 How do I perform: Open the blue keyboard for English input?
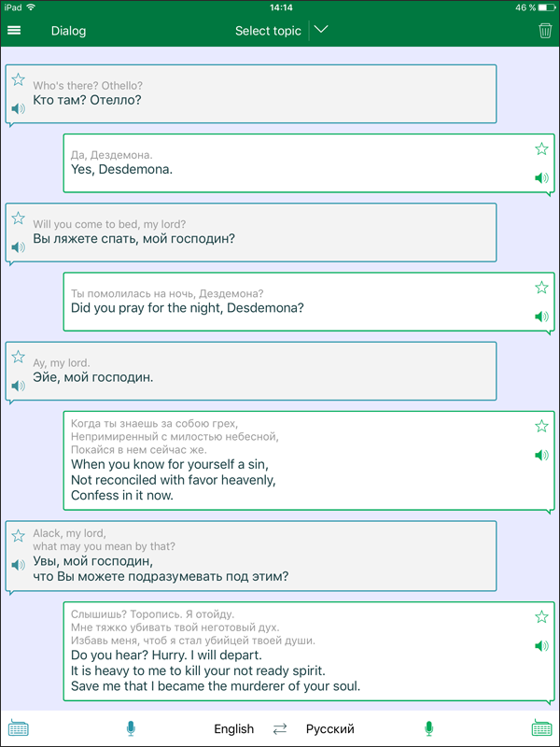[x=18, y=728]
